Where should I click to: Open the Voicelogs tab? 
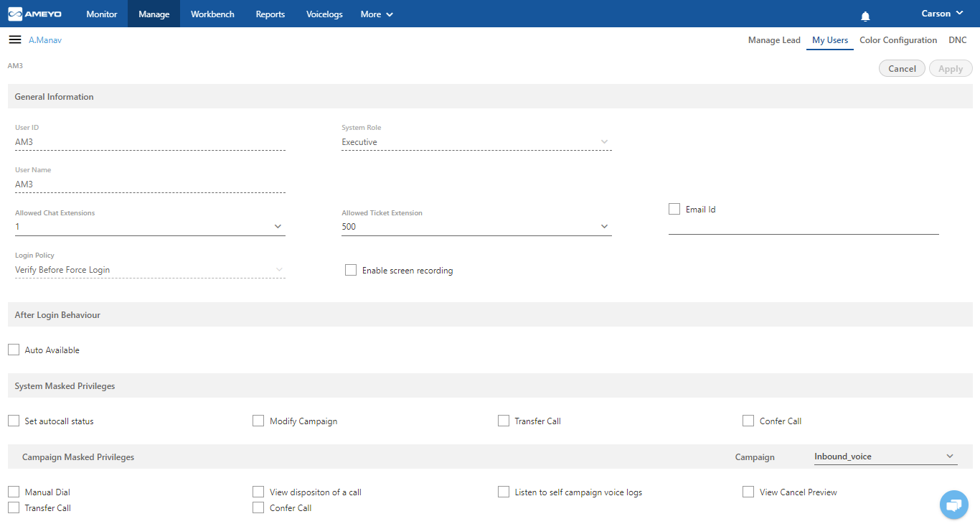324,14
